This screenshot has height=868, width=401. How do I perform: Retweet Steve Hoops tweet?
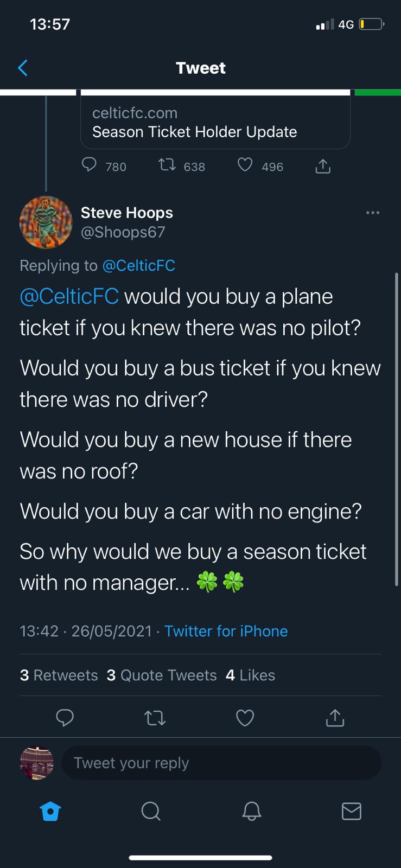point(155,718)
